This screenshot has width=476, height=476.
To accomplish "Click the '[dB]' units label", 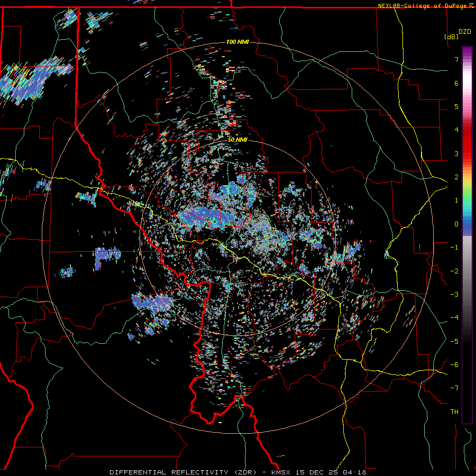I will (451, 37).
